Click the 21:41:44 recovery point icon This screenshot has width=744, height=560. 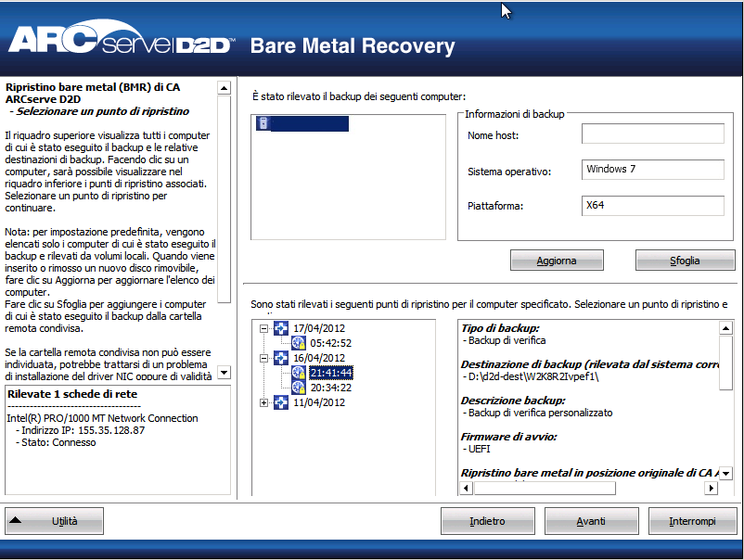click(x=298, y=373)
